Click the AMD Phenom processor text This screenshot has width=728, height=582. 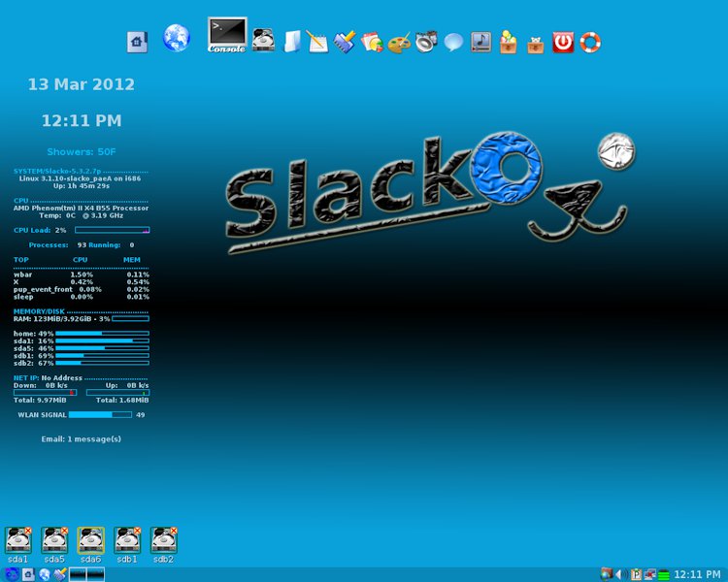(x=82, y=209)
